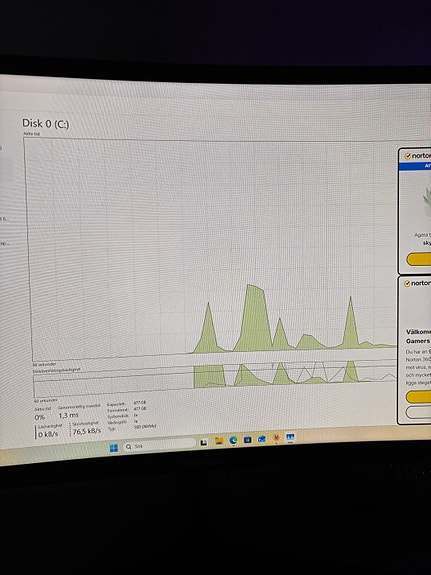This screenshot has height=575, width=431.
Task: Launch Microsoft Edge from the taskbar
Action: coord(233,440)
